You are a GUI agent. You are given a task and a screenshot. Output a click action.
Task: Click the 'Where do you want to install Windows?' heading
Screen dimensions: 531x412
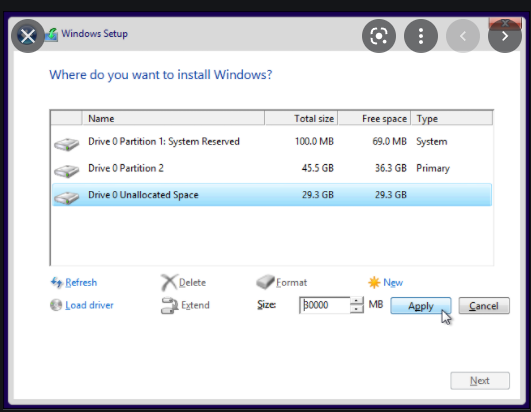click(x=161, y=75)
